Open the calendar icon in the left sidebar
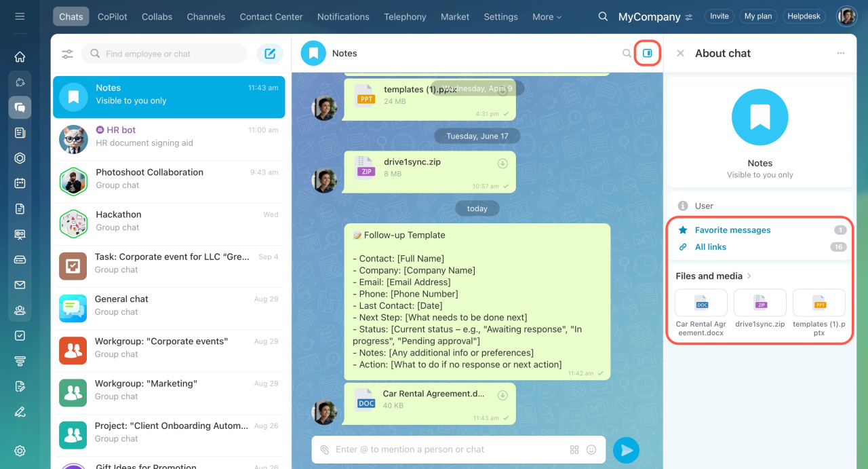The width and height of the screenshot is (868, 469). coord(20,183)
